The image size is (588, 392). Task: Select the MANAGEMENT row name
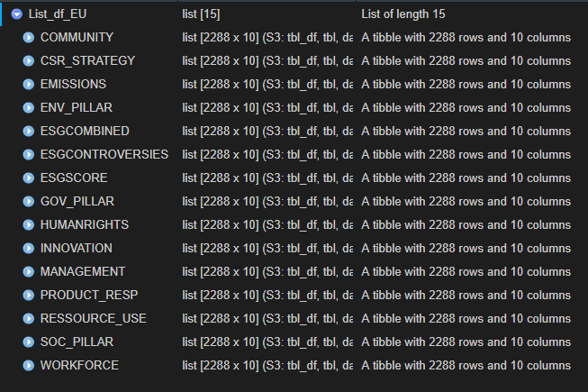click(83, 271)
